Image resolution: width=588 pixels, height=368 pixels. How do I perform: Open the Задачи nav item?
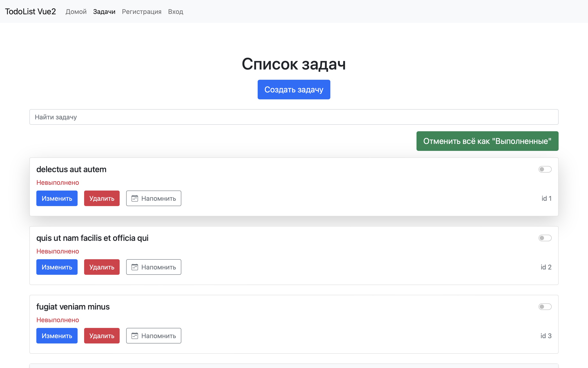[x=104, y=11]
